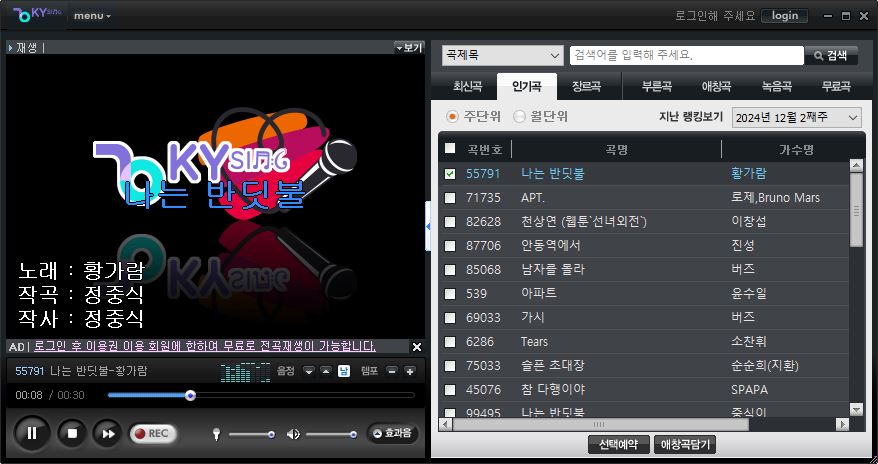Check the box for 82628 천상연

[x=450, y=222]
